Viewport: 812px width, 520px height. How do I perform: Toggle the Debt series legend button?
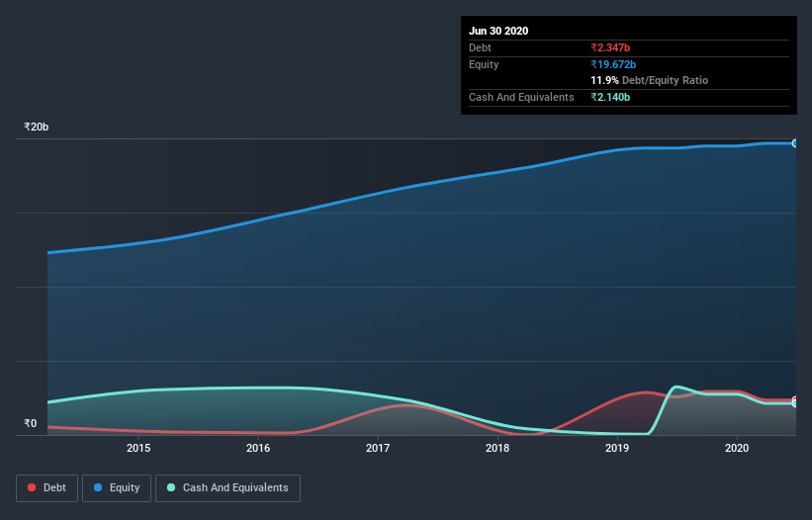(46, 488)
